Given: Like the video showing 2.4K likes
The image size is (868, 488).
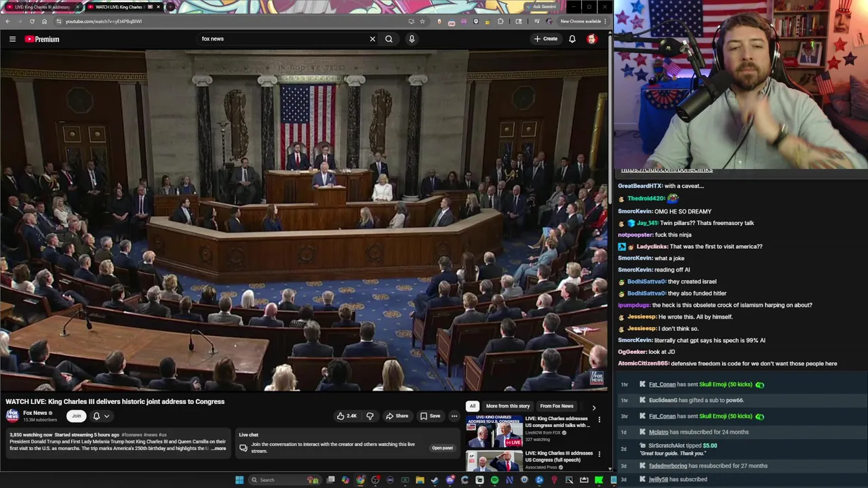Looking at the screenshot, I should [347, 416].
